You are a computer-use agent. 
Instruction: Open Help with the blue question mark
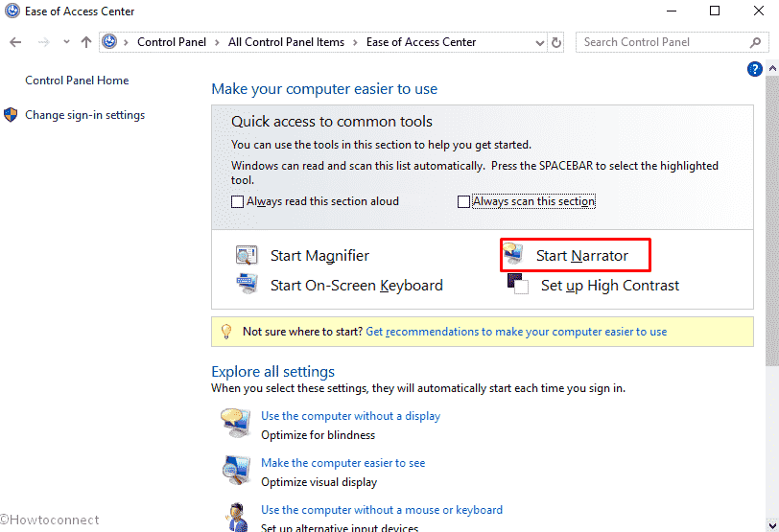coord(754,69)
